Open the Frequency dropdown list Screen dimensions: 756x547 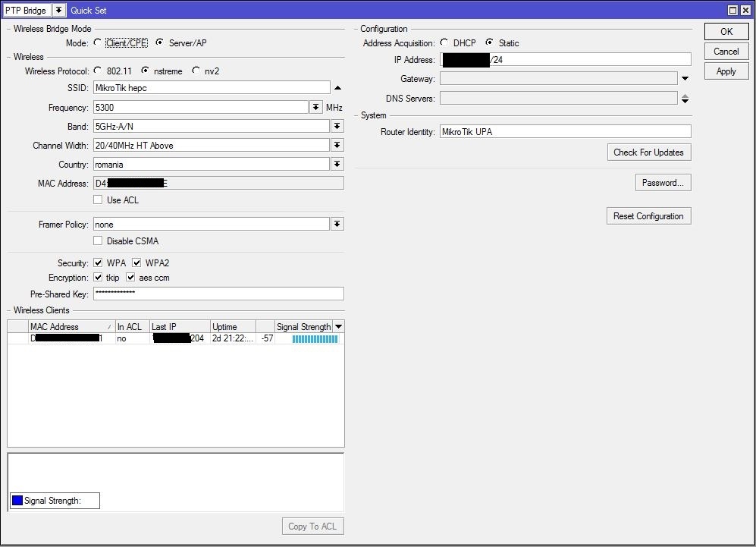click(x=316, y=108)
